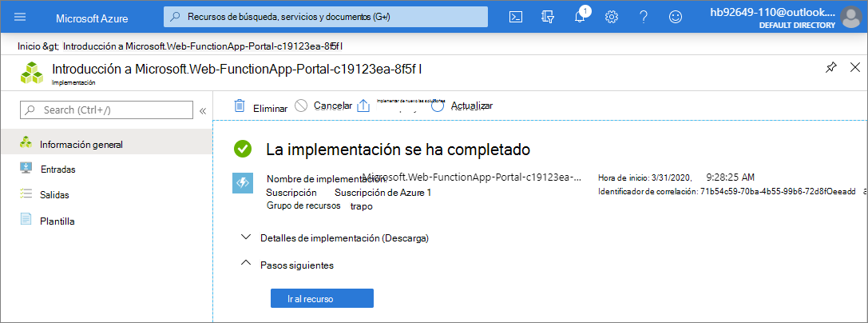Click the correlation ID value

778,192
